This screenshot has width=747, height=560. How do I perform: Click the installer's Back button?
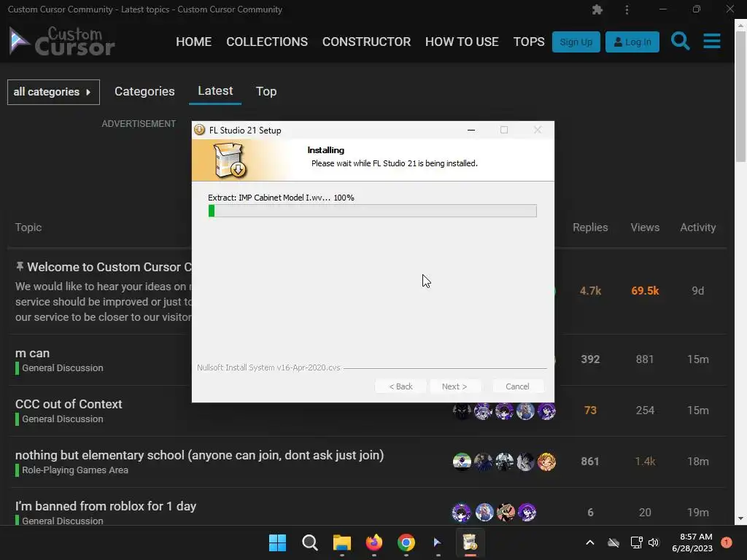400,386
